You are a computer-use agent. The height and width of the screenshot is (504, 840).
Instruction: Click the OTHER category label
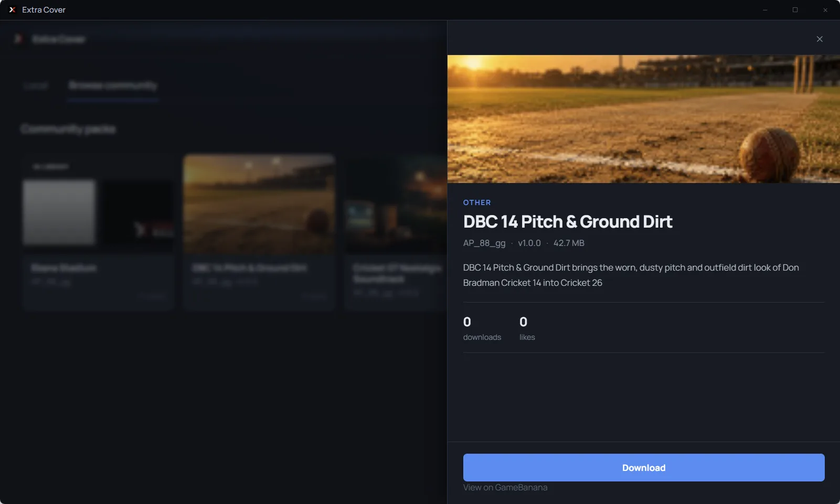click(477, 202)
